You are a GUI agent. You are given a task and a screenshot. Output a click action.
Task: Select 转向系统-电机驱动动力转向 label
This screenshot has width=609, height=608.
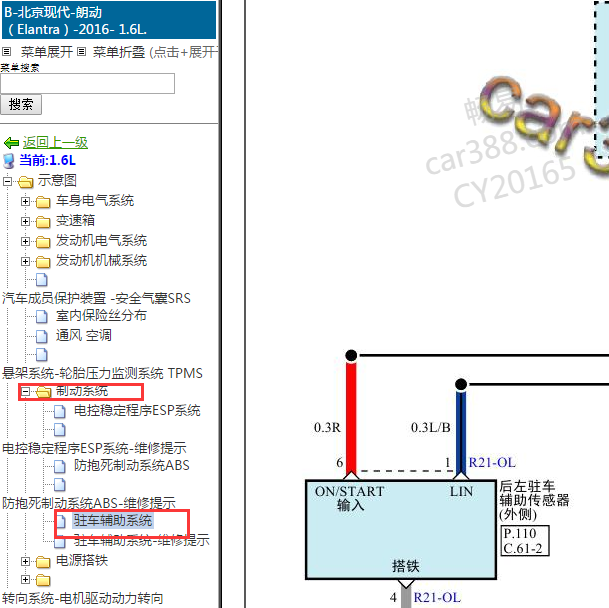click(x=83, y=598)
